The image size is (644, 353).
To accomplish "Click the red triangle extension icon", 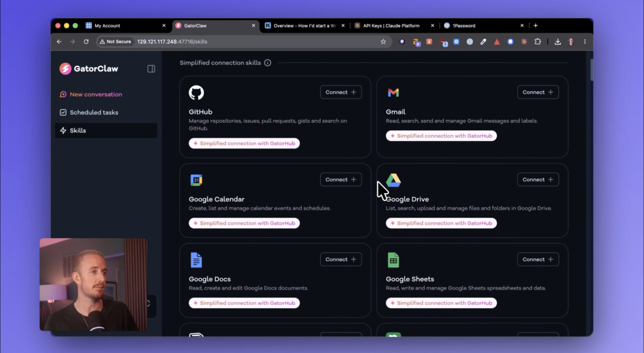I will tap(497, 42).
